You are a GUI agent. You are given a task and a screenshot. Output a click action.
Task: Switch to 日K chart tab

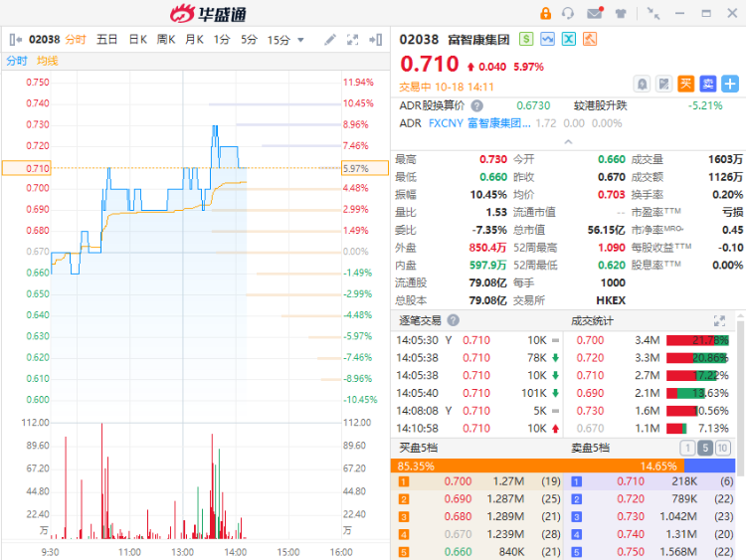pyautogui.click(x=138, y=40)
